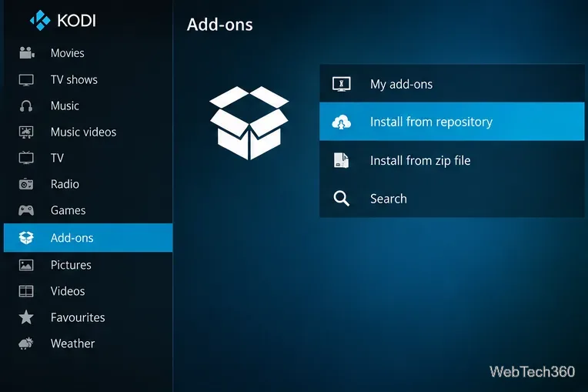Click the Search magnifier icon

pyautogui.click(x=341, y=199)
